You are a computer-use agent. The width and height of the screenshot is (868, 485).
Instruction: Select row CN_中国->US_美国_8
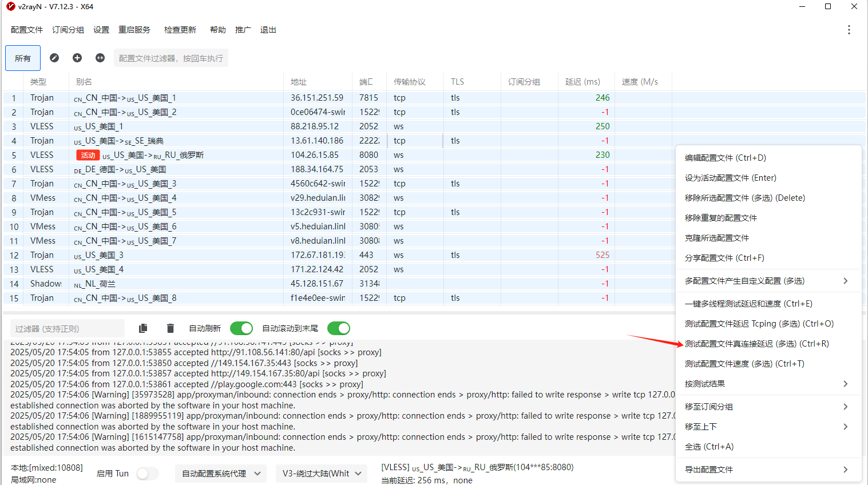(339, 298)
